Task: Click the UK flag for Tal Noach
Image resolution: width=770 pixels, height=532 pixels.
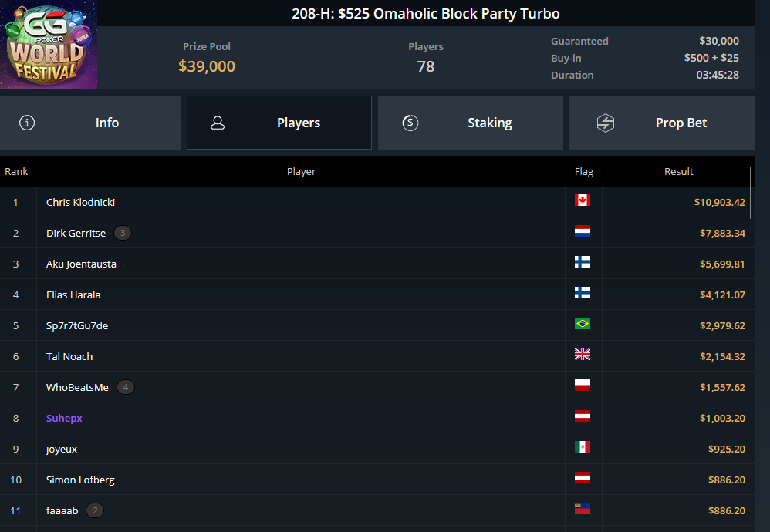Action: point(583,355)
